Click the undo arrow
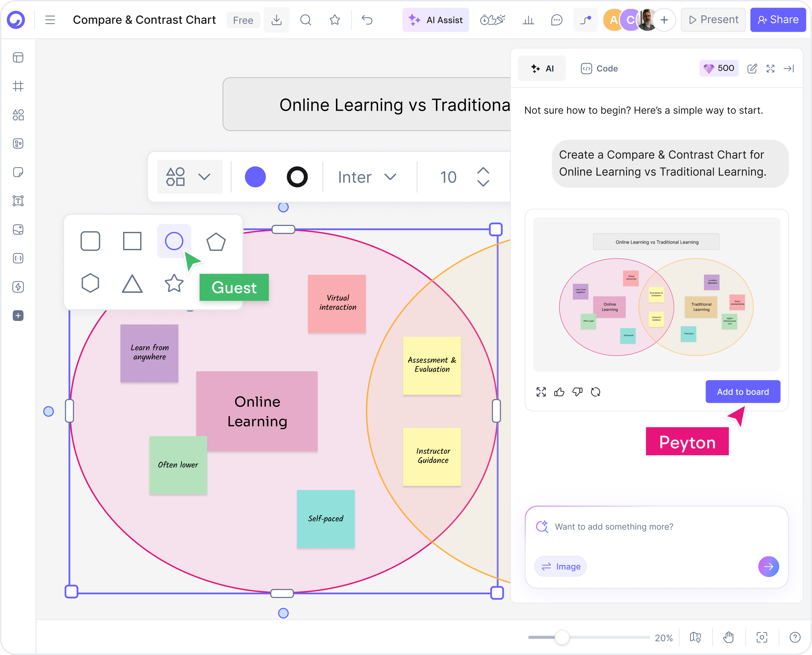812x655 pixels. point(367,20)
